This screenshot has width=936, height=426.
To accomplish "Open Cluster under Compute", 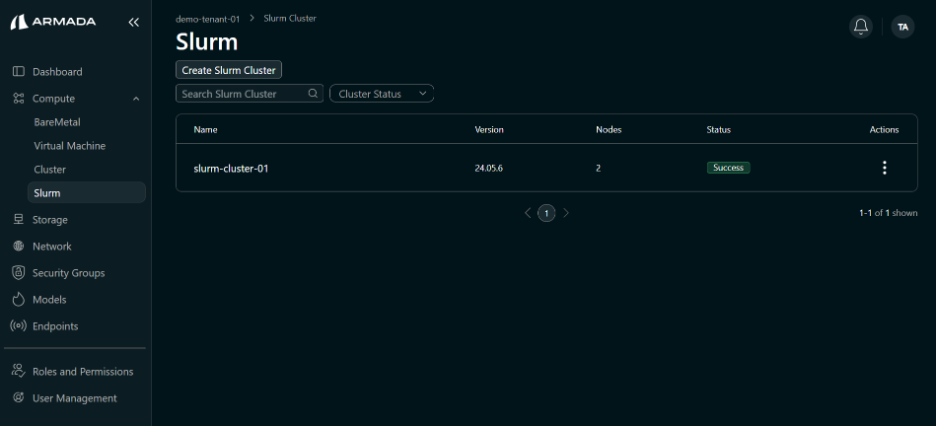I will tap(50, 169).
